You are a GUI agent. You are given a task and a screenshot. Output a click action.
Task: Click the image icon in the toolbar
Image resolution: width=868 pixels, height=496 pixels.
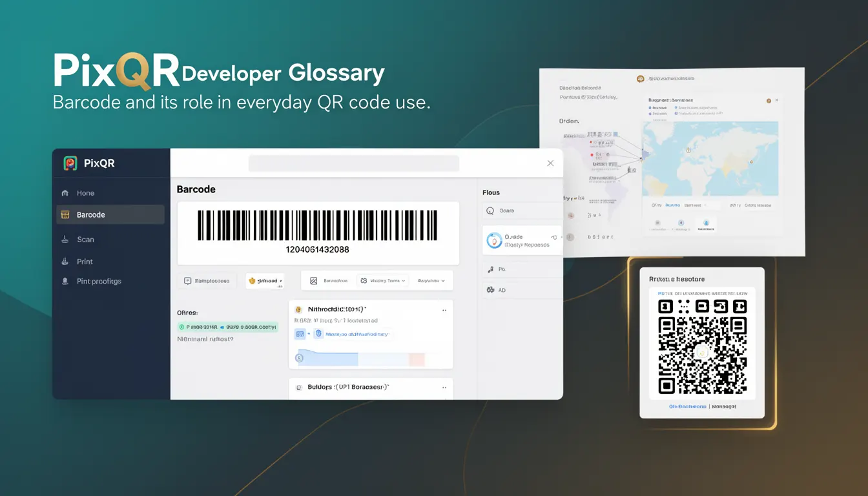[x=313, y=281]
